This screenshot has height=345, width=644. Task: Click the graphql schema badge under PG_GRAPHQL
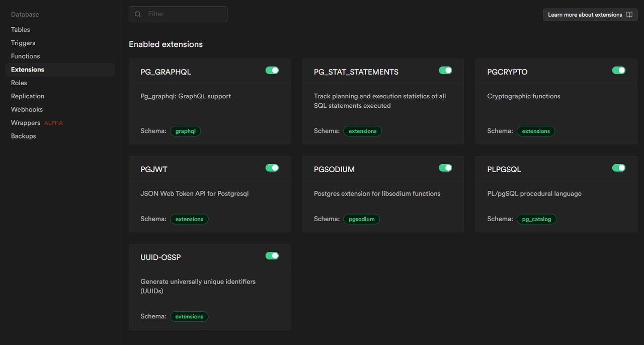tap(185, 131)
